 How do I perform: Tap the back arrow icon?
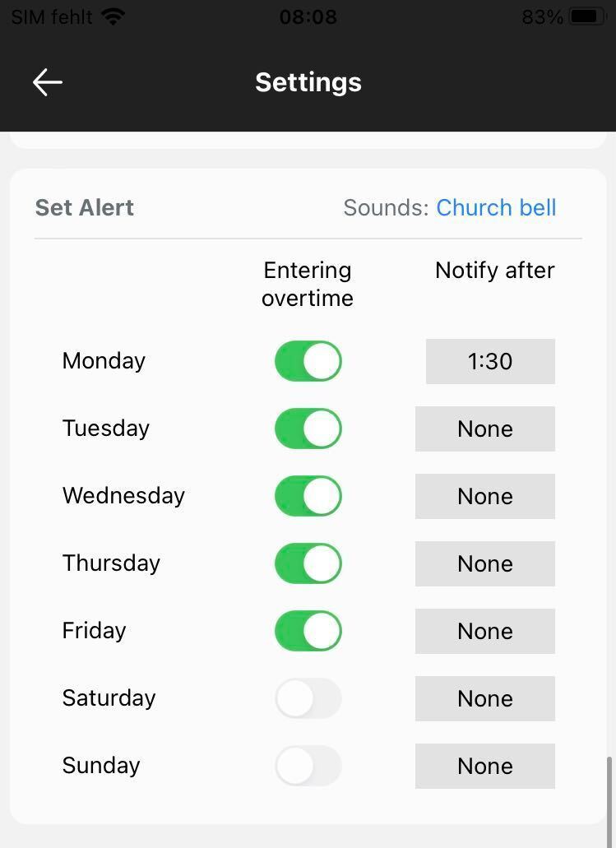(x=48, y=82)
